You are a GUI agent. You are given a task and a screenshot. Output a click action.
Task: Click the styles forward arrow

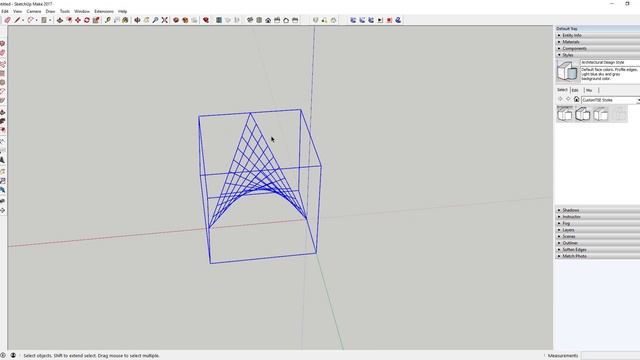[x=568, y=99]
